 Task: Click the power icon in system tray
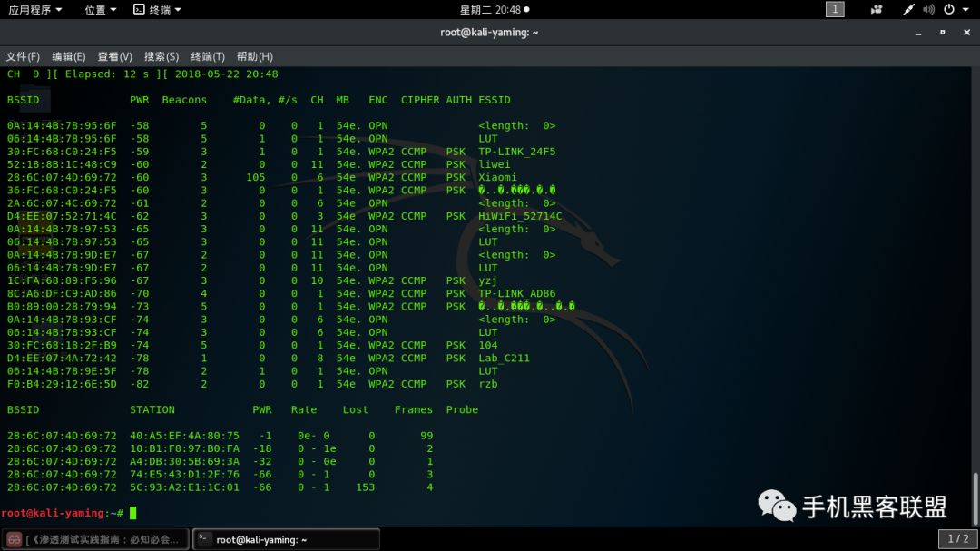949,9
